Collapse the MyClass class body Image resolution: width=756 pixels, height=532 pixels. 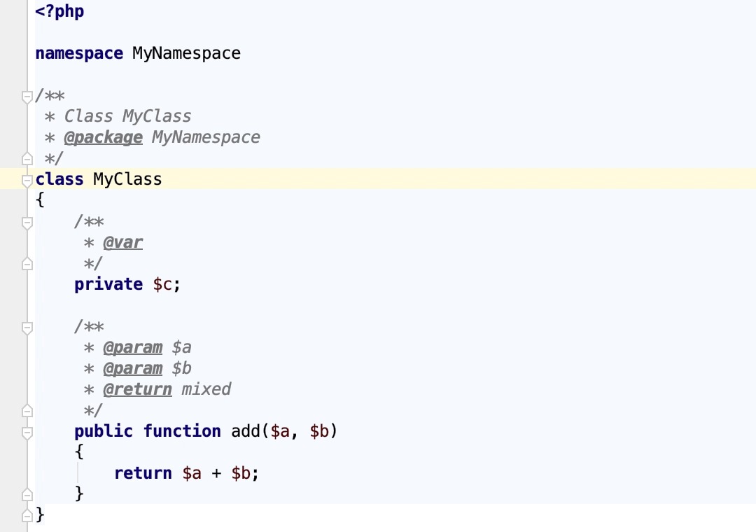click(x=27, y=179)
